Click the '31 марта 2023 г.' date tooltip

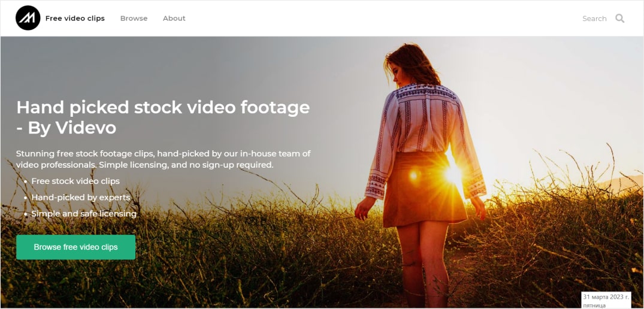[606, 301]
